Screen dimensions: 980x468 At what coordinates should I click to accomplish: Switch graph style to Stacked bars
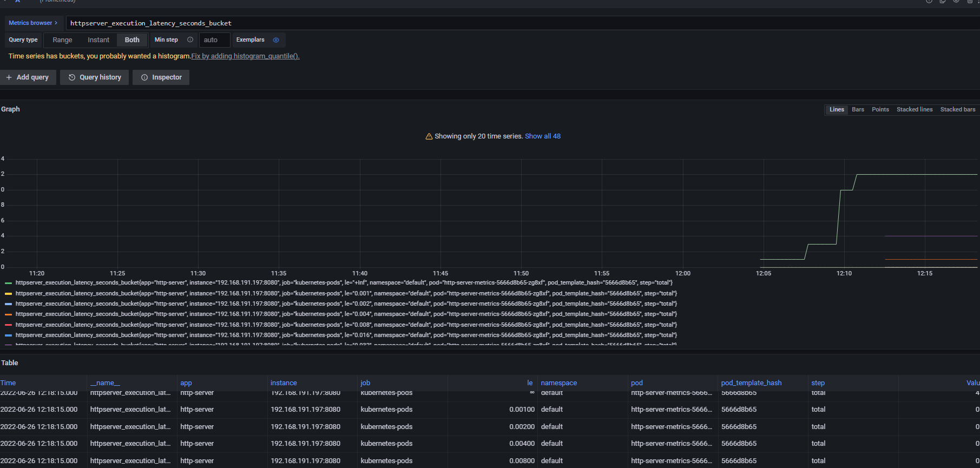click(x=958, y=109)
